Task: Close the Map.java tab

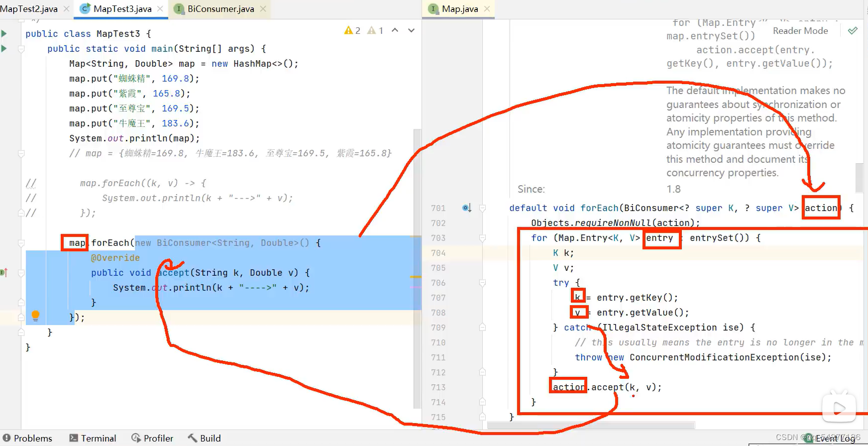Action: (487, 9)
